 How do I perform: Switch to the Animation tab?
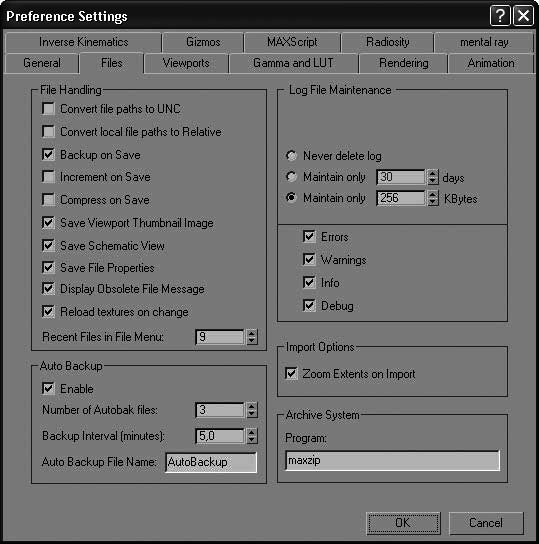491,63
